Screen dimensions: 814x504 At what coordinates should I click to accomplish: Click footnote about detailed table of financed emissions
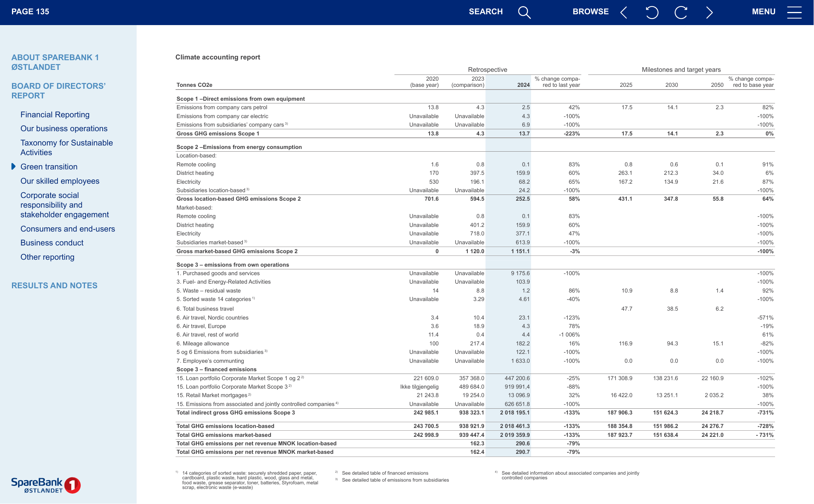[385, 473]
